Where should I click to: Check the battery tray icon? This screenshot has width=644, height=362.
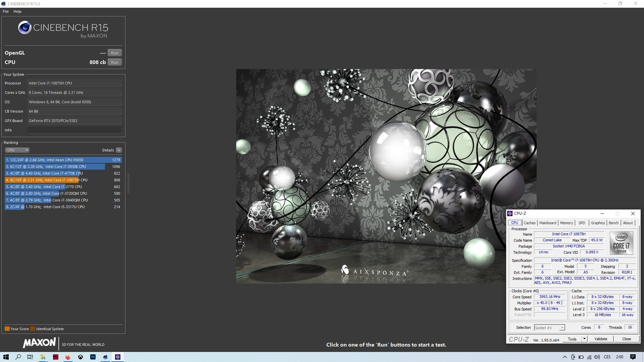(581, 357)
